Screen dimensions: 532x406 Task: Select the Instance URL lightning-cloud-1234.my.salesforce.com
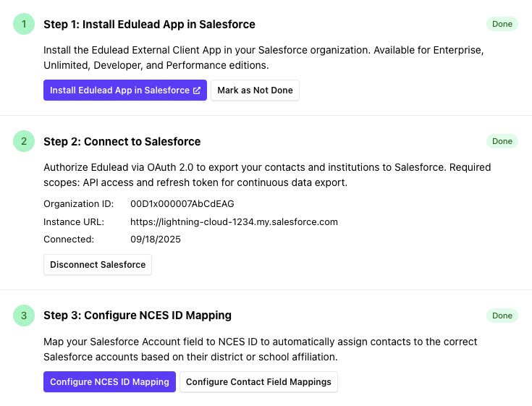pos(234,222)
